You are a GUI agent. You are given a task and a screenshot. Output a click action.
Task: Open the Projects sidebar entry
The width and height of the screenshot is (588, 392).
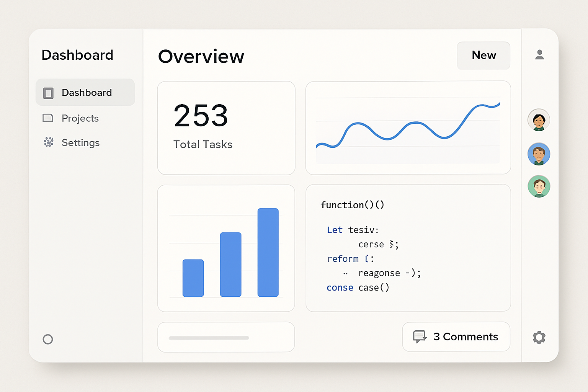80,118
